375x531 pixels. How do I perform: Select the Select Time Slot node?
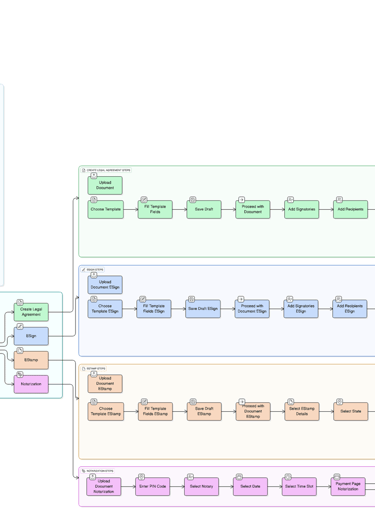(299, 487)
